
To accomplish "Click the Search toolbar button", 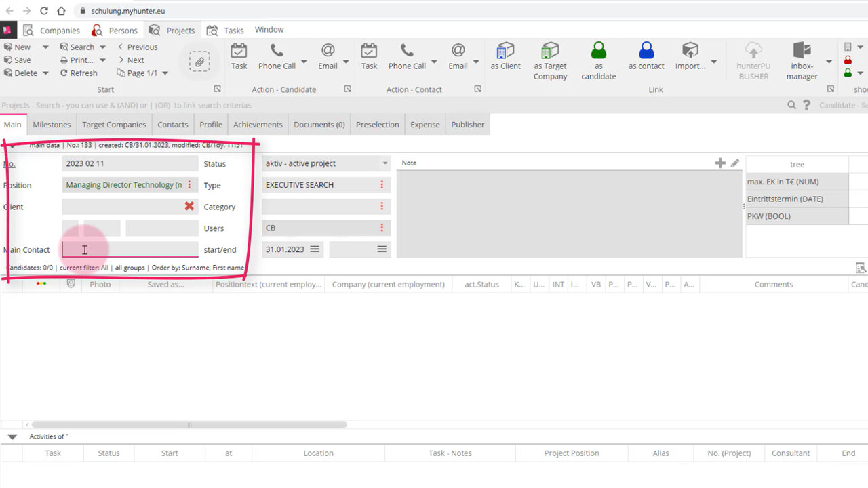I will tap(77, 47).
